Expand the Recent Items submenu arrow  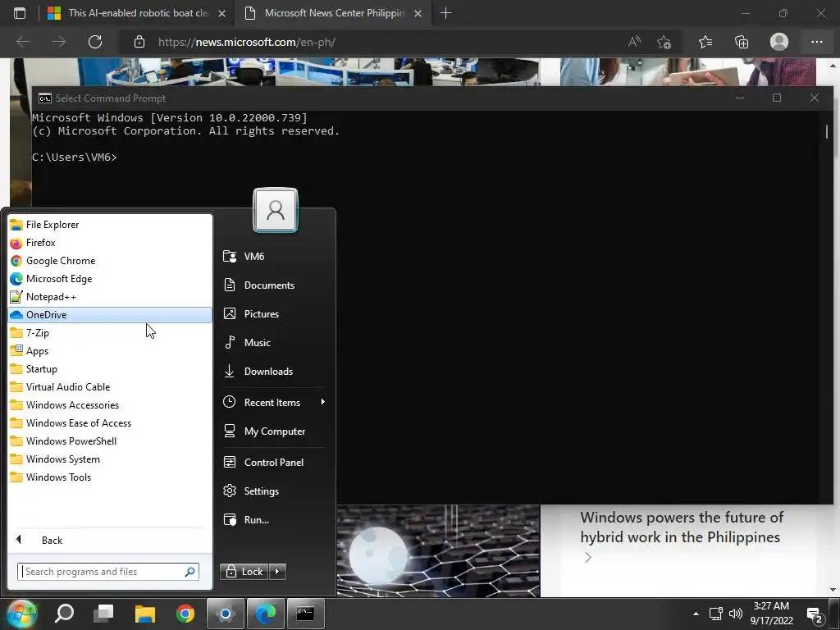tap(322, 402)
